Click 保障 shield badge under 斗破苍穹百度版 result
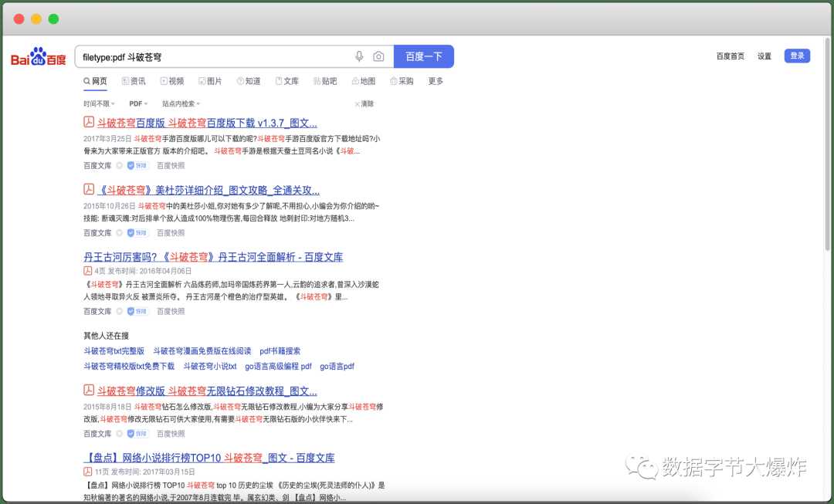This screenshot has height=504, width=834. [x=137, y=165]
